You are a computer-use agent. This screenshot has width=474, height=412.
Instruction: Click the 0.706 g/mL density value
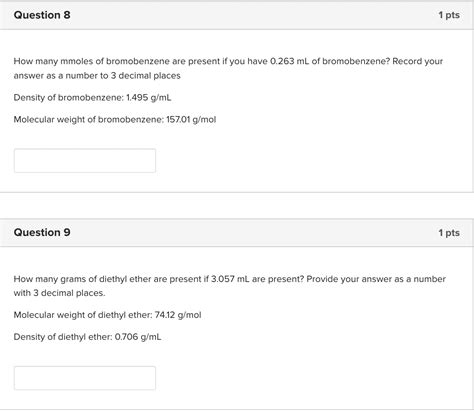click(138, 337)
